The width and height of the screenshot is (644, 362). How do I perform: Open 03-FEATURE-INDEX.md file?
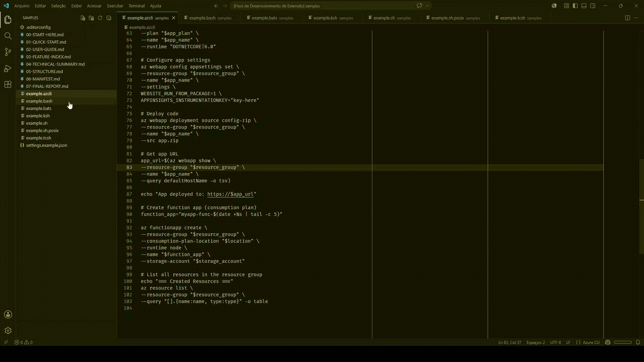[x=66, y=57]
